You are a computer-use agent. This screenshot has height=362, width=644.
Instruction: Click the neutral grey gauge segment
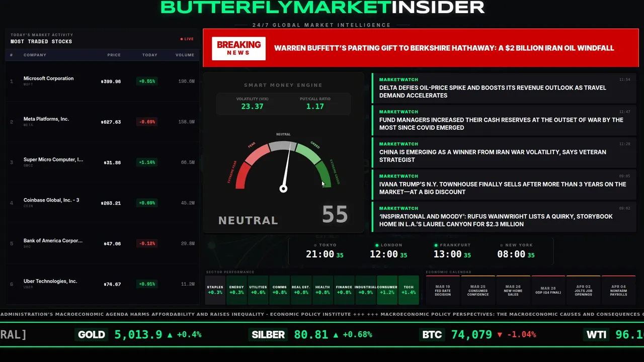[282, 146]
